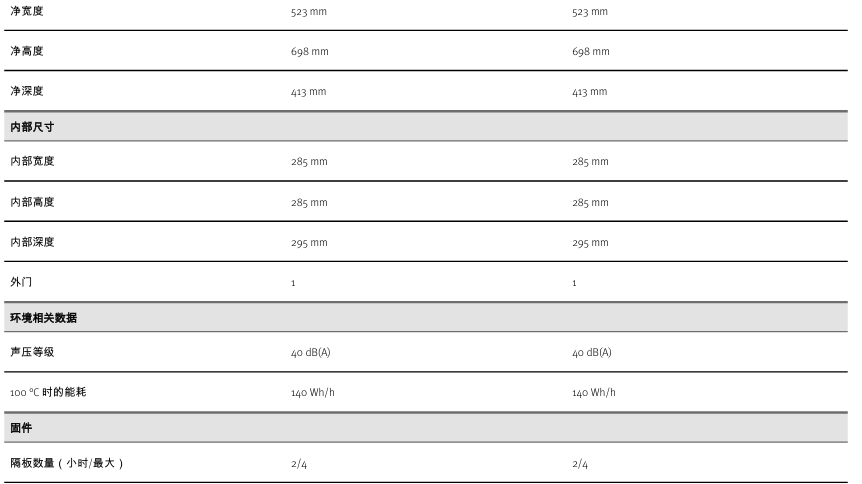Click the 固件 section header
Viewport: 862px width, 484px height.
pyautogui.click(x=21, y=428)
